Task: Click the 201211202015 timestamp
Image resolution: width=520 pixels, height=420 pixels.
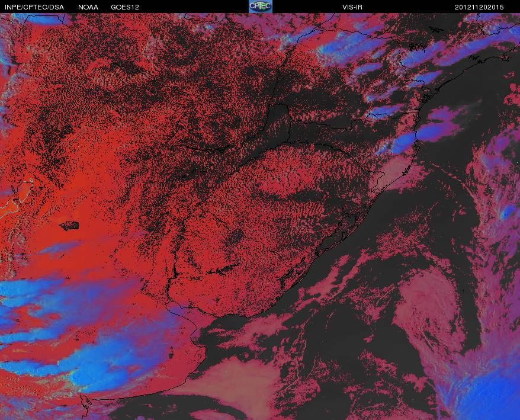Action: tap(479, 7)
